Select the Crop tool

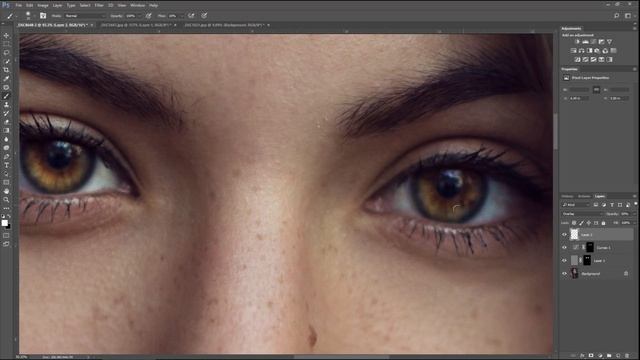click(x=6, y=70)
